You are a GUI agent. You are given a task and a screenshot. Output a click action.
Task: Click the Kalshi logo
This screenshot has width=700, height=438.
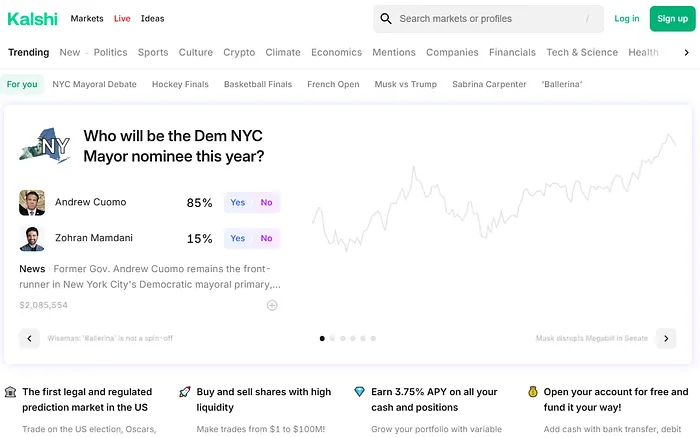33,18
